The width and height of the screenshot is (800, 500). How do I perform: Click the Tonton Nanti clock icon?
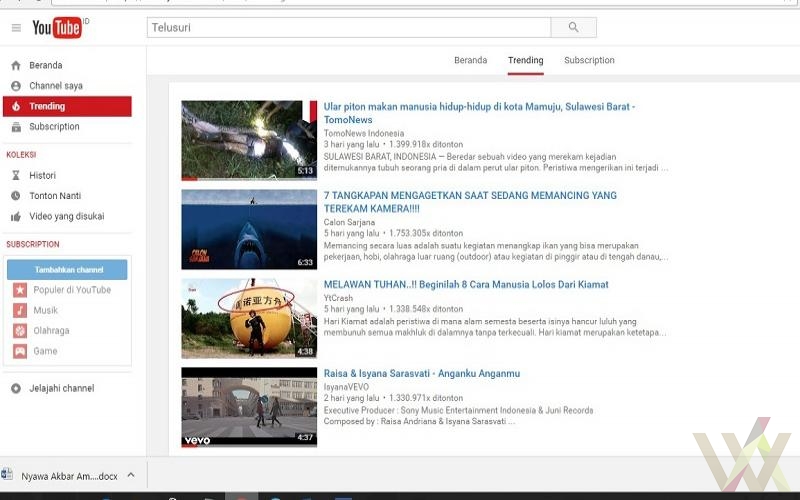[16, 196]
